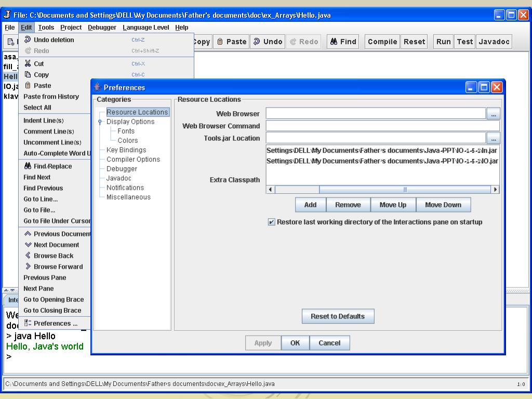Click the Undo deletion curved arrow icon in Edit menu
Image resolution: width=532 pixels, height=399 pixels.
pyautogui.click(x=28, y=39)
